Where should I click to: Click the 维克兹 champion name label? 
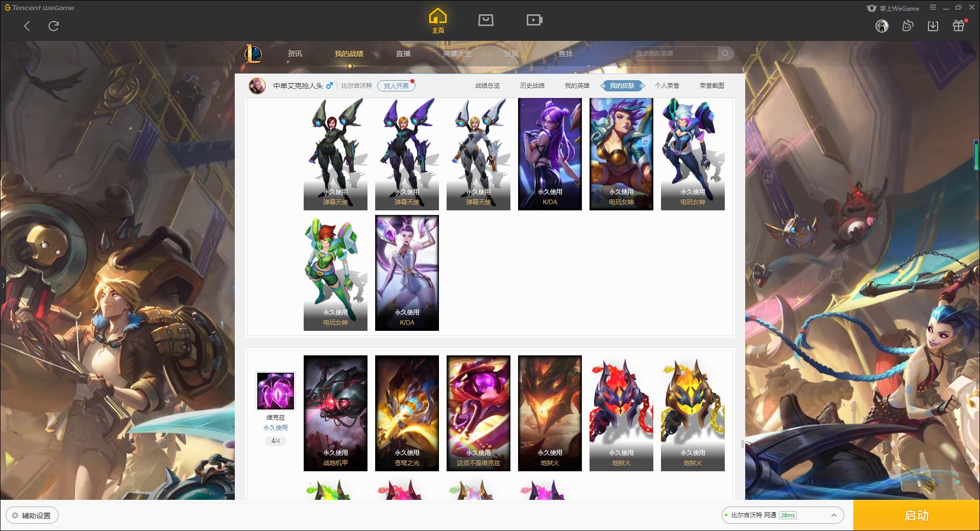click(275, 417)
